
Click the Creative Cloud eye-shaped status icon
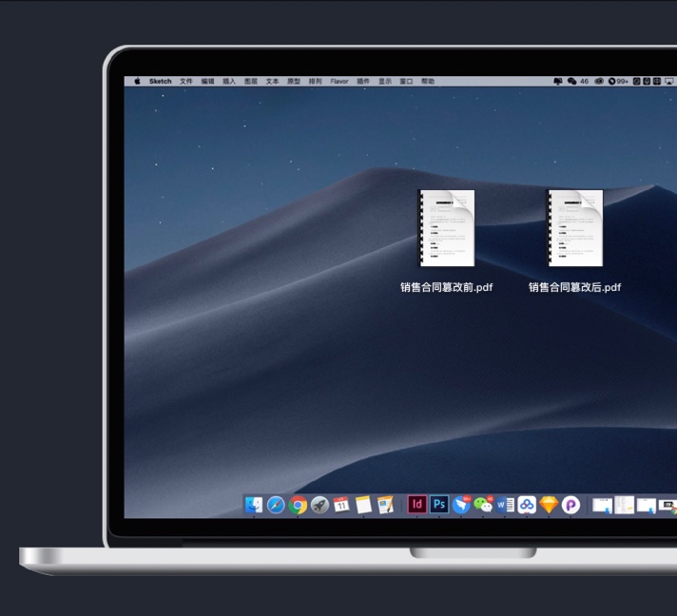click(599, 81)
